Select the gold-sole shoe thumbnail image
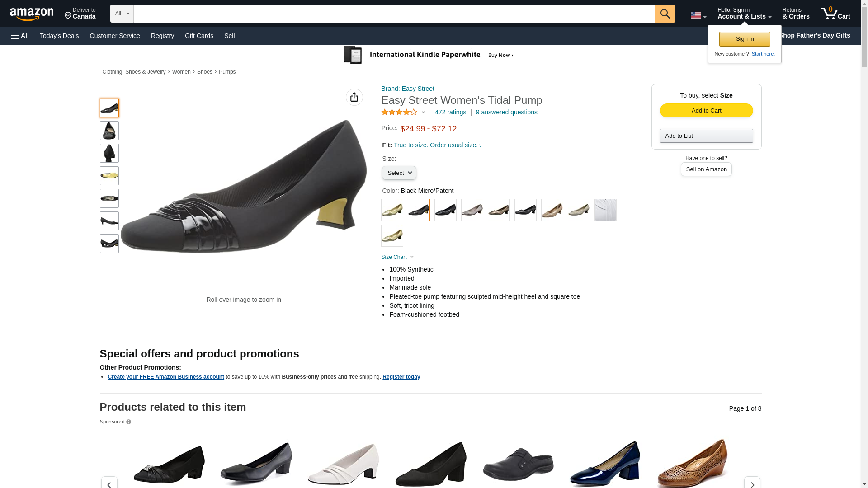The image size is (868, 488). pyautogui.click(x=109, y=176)
